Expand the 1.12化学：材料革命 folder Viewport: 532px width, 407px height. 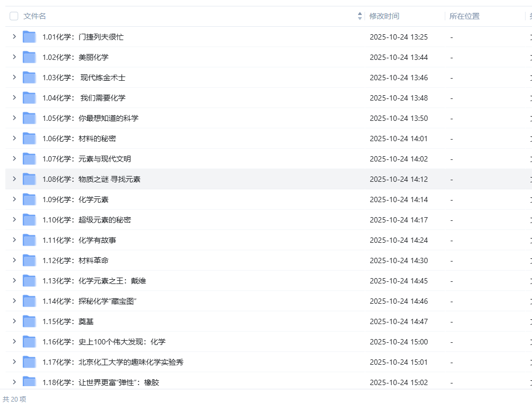tap(14, 260)
